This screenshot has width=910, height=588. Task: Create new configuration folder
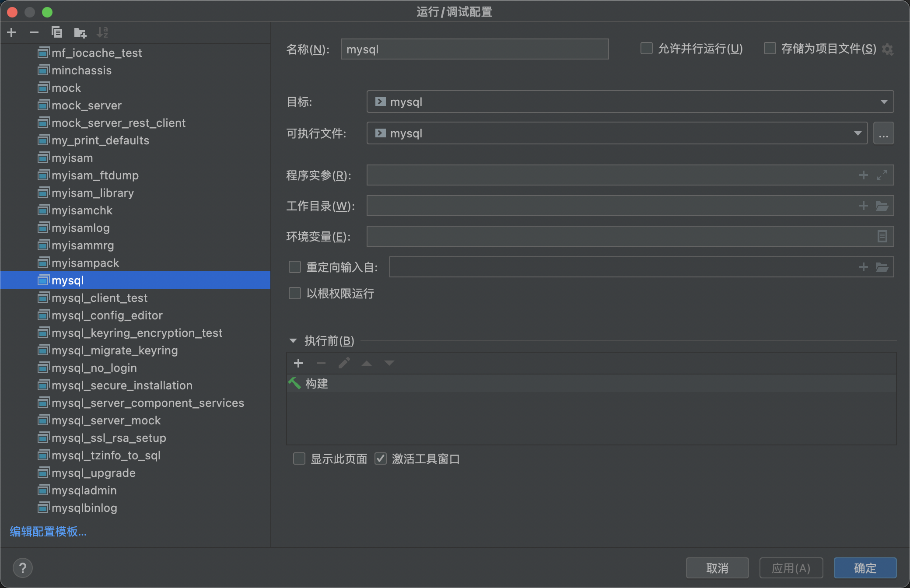tap(80, 32)
